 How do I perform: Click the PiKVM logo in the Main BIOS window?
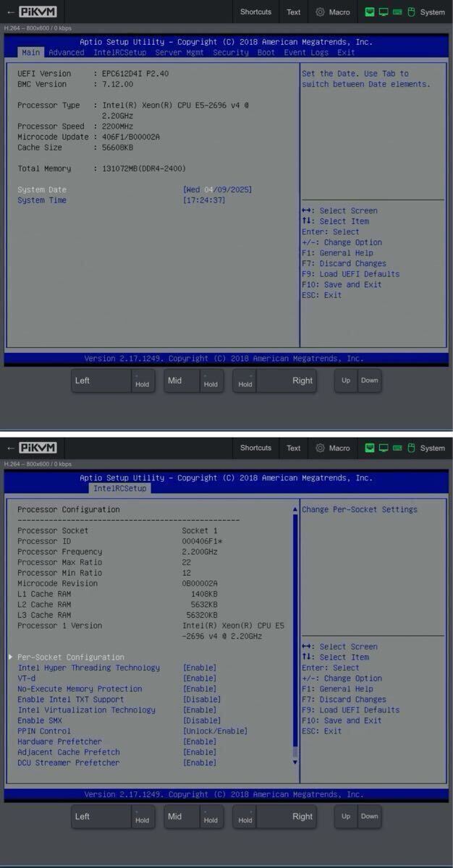(x=38, y=12)
